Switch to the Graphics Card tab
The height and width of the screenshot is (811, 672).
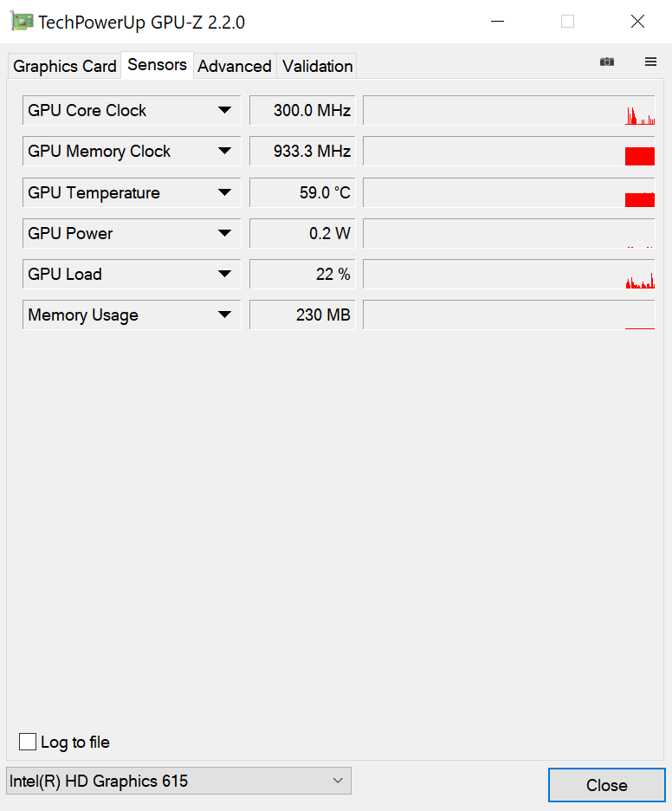tap(65, 66)
